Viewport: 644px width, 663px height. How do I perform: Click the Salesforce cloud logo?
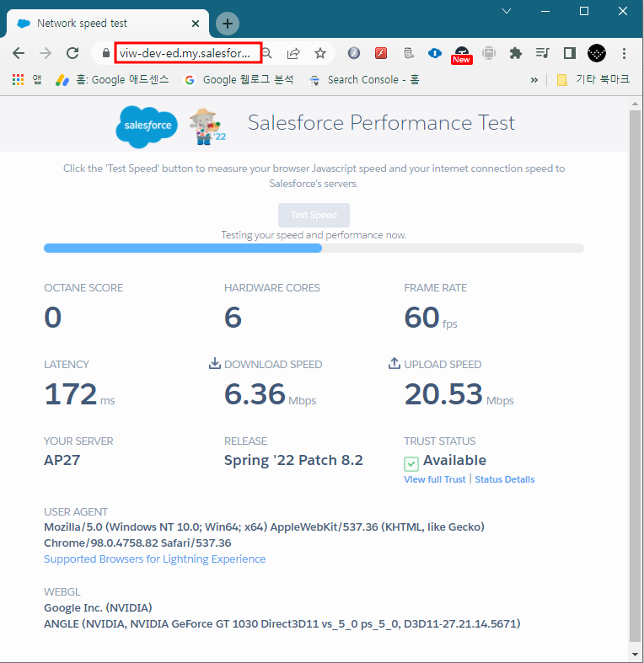(147, 126)
